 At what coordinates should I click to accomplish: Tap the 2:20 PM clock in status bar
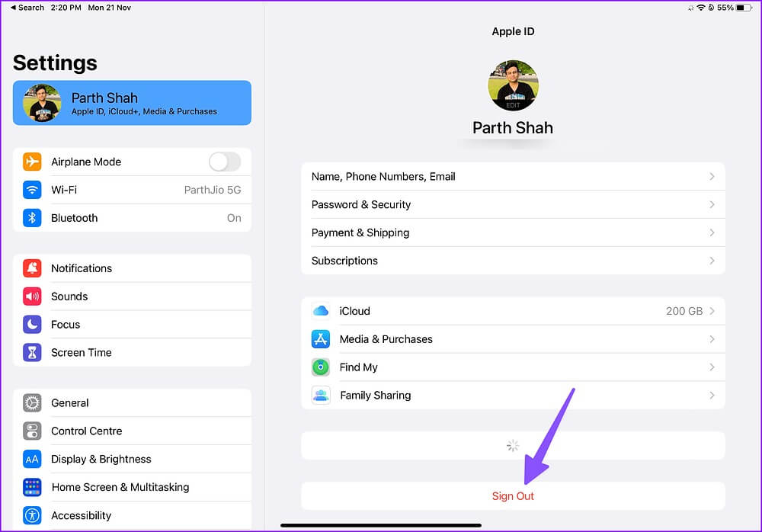pyautogui.click(x=66, y=8)
